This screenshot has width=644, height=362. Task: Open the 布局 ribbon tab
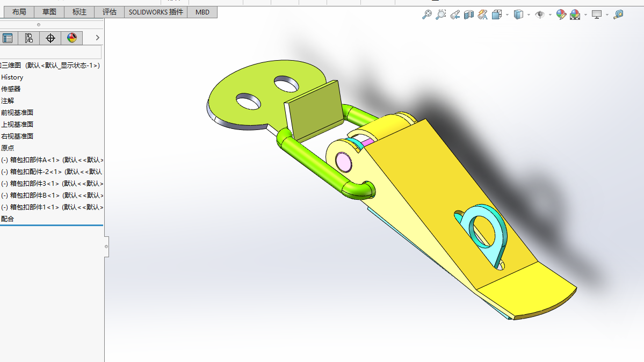(x=19, y=12)
